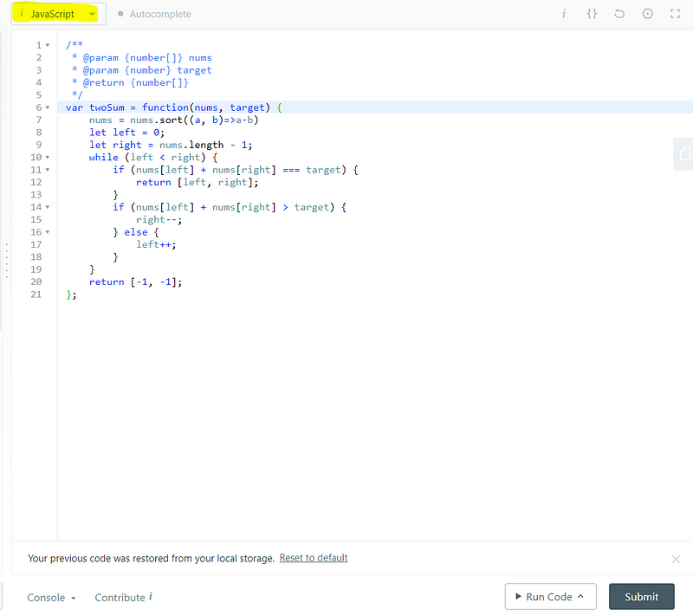
Task: Collapse the while loop fold arrow
Action: pyautogui.click(x=47, y=158)
